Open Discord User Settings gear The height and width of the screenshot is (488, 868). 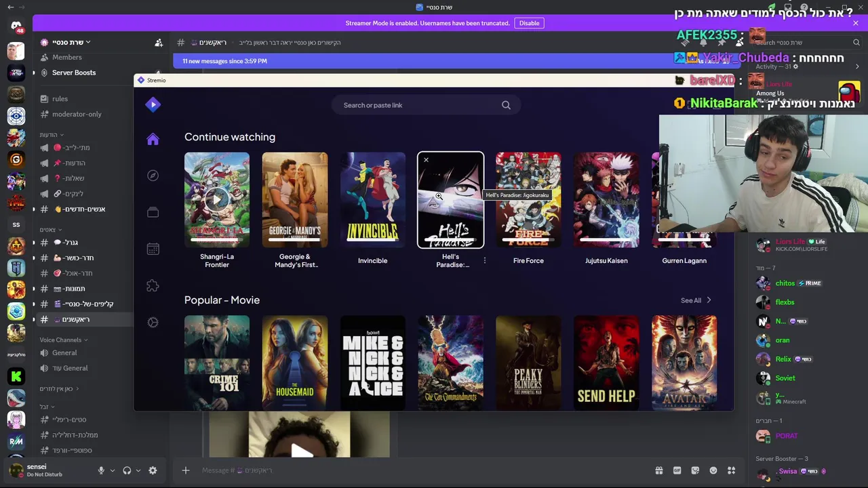[153, 470]
